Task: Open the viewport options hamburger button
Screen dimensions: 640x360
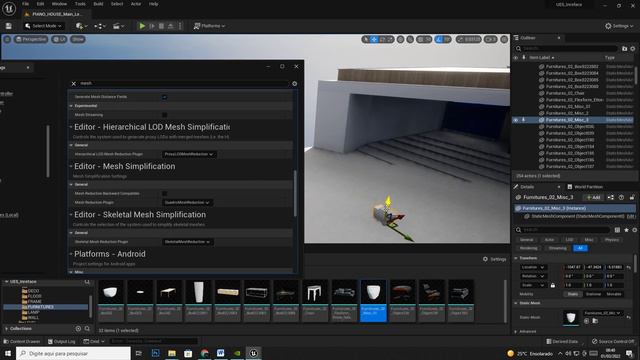Action: [x=7, y=39]
